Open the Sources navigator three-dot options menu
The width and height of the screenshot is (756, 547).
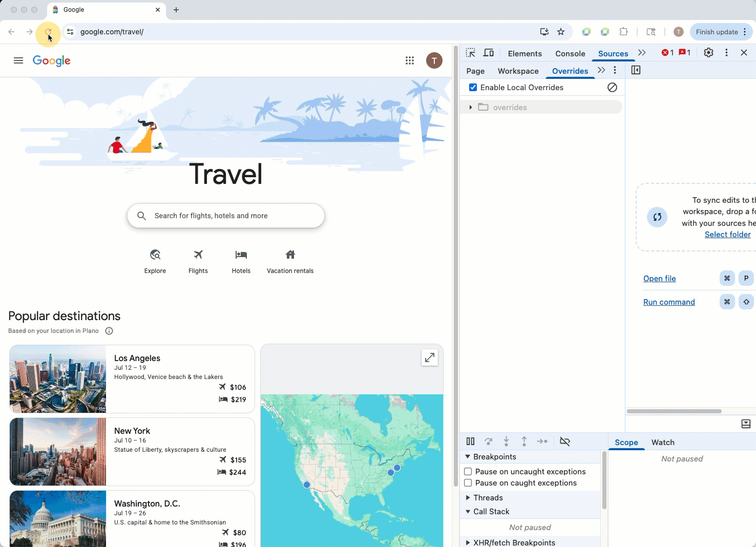615,70
